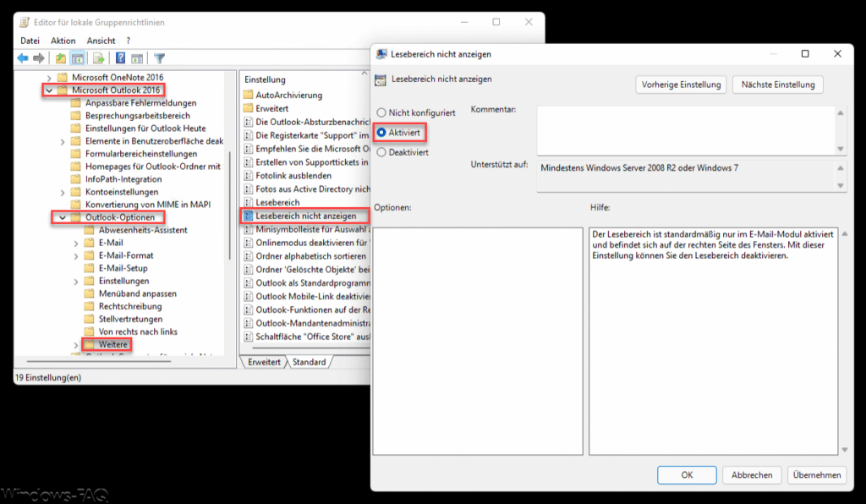Viewport: 866px width, 504px height.
Task: Open the Datei menu
Action: (30, 41)
